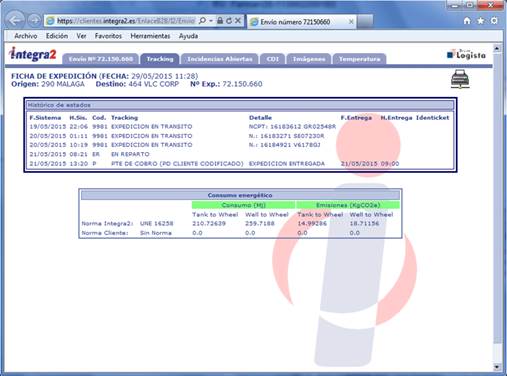Close the Envío número 72150660 tab

point(351,22)
